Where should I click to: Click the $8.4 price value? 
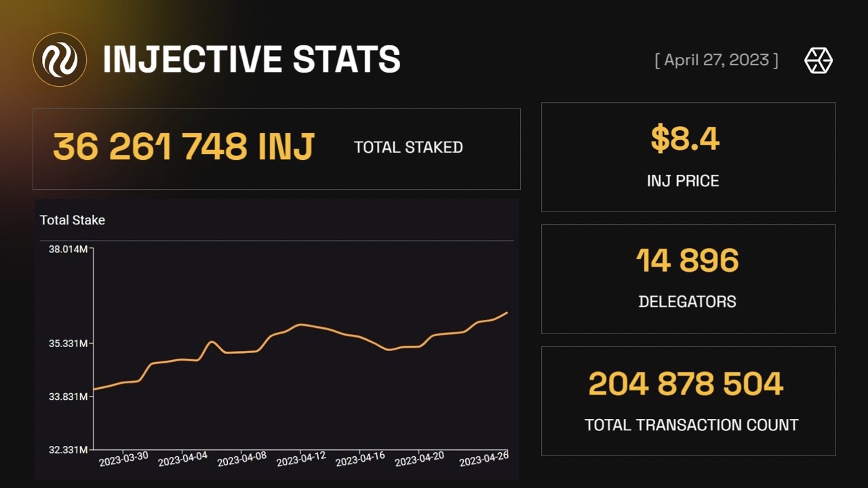click(684, 139)
